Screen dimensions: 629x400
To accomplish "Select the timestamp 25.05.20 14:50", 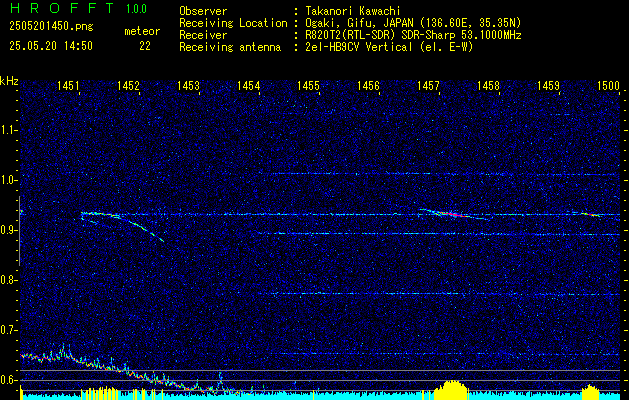I will coord(51,45).
